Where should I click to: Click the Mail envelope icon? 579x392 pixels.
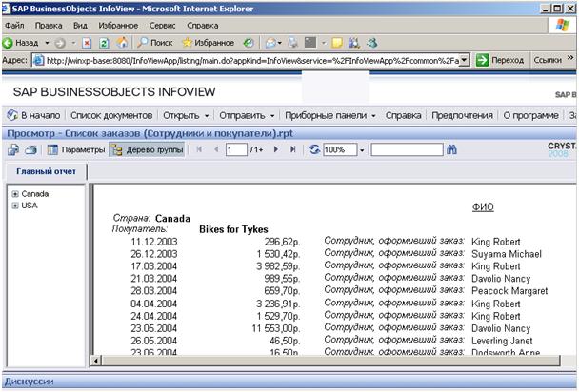(x=270, y=43)
